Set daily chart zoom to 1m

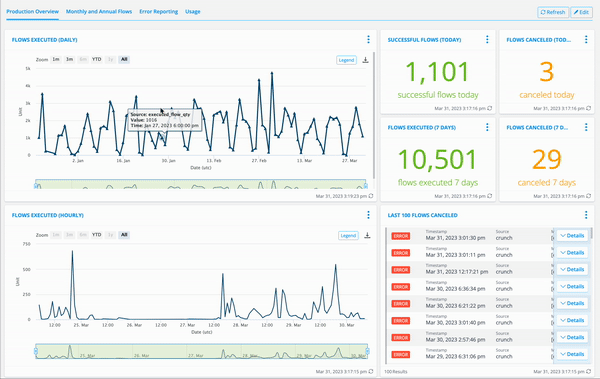(56, 59)
